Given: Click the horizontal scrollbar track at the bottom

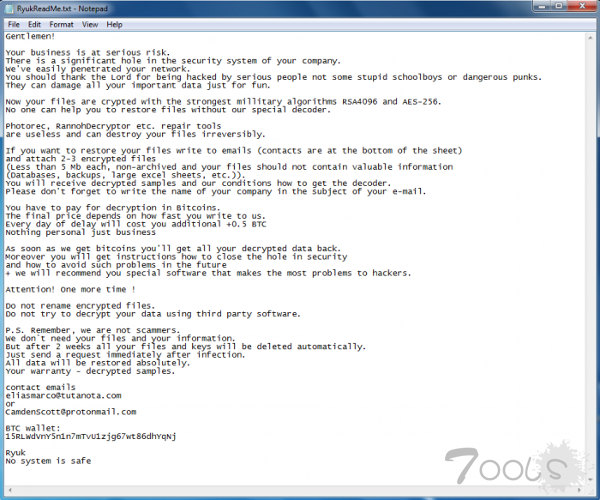Looking at the screenshot, I should tap(294, 490).
